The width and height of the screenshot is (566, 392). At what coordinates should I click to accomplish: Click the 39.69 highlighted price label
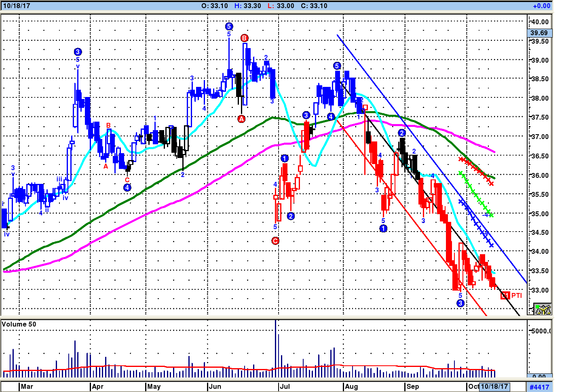[539, 33]
